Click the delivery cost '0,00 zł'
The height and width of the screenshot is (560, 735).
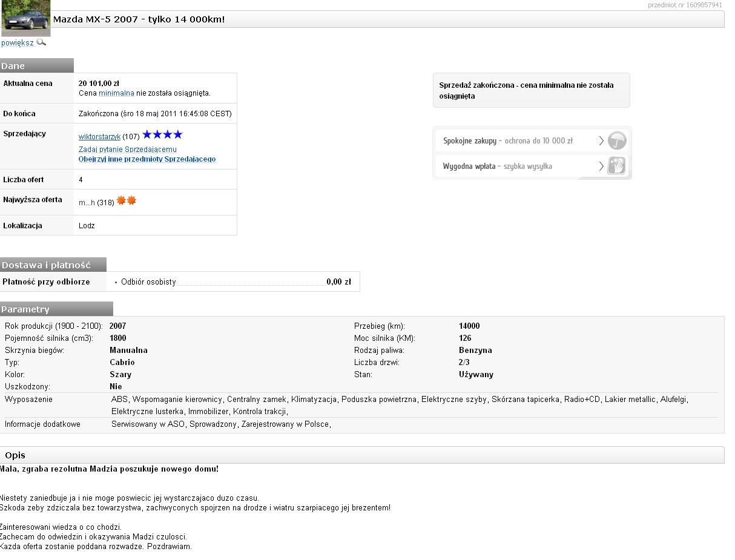point(338,282)
